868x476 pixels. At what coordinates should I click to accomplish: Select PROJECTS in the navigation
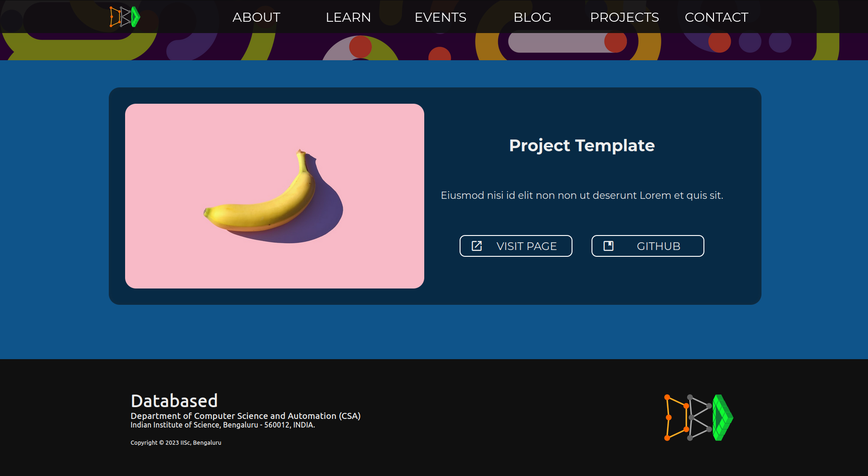coord(625,17)
